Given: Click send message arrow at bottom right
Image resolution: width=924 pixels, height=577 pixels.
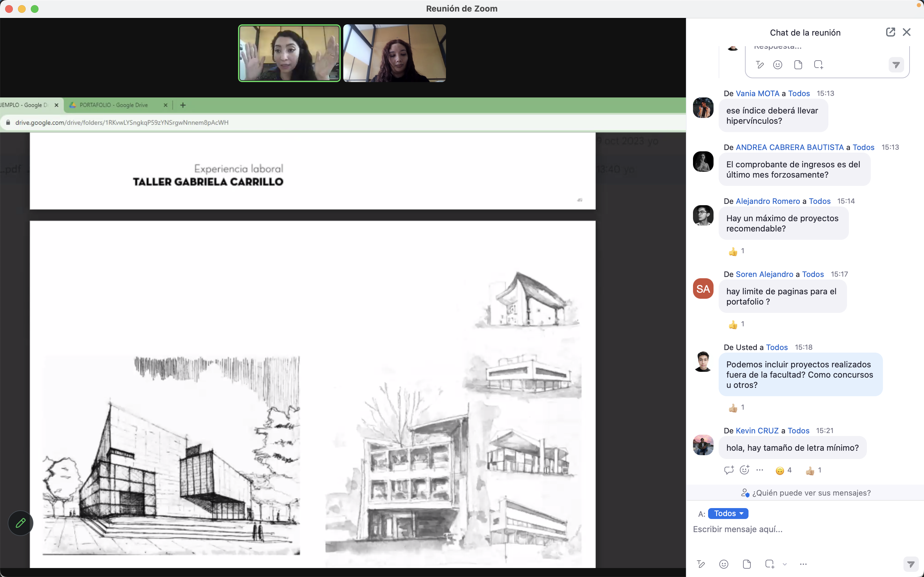Looking at the screenshot, I should coord(911,564).
